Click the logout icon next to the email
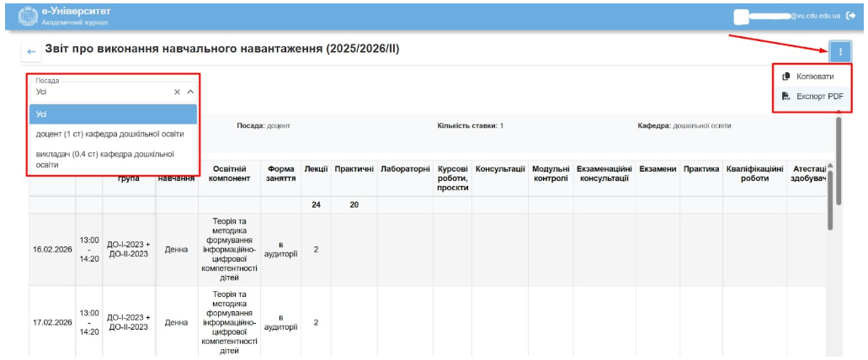This screenshot has height=360, width=868. coord(851,15)
